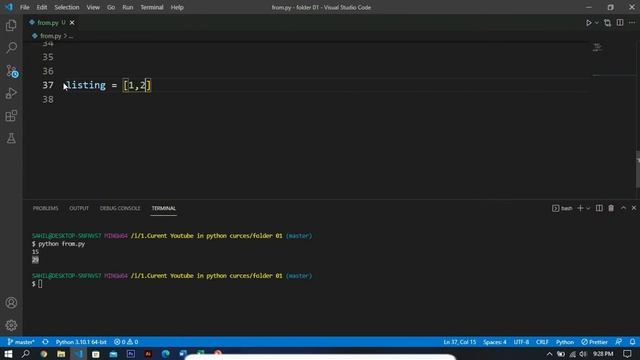Split the terminal pane
This screenshot has height=360, width=640.
(x=599, y=208)
